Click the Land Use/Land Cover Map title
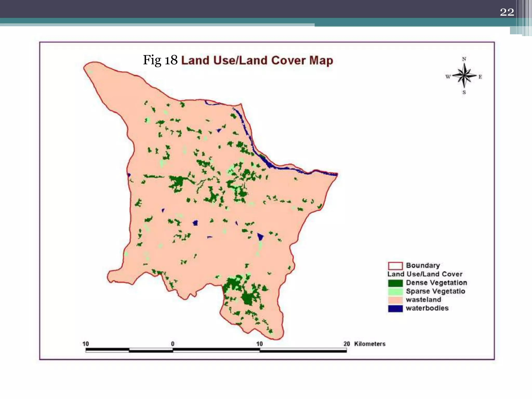532x399 pixels. pyautogui.click(x=257, y=60)
